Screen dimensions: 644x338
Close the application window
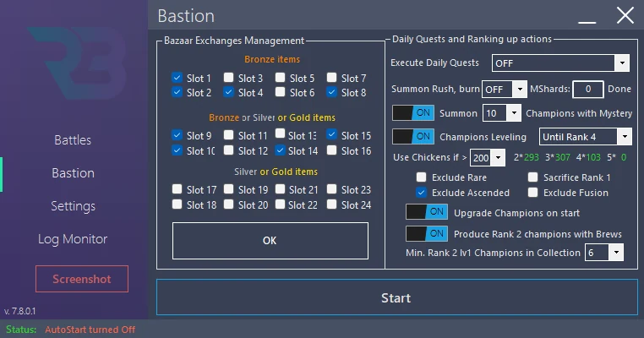[625, 16]
